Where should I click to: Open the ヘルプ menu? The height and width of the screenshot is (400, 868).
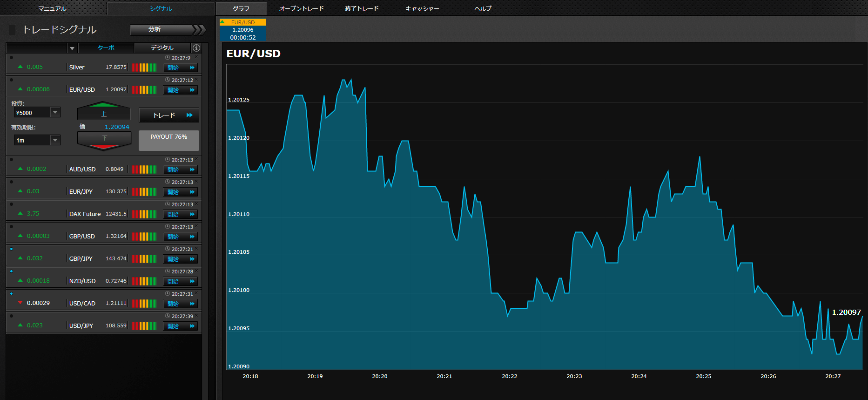pos(483,8)
